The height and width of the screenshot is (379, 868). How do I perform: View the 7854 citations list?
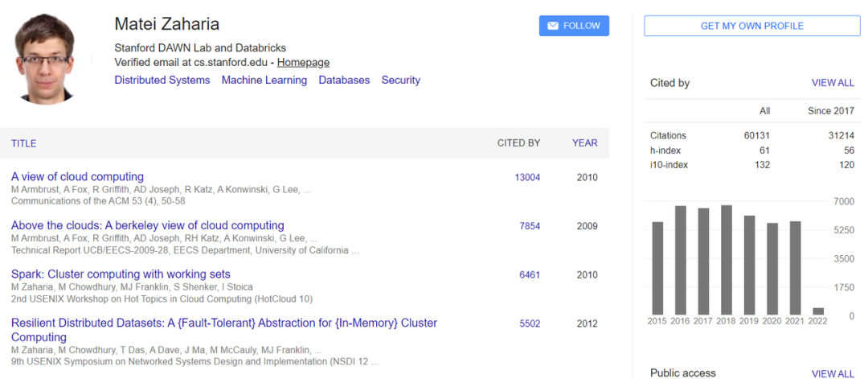coord(530,227)
